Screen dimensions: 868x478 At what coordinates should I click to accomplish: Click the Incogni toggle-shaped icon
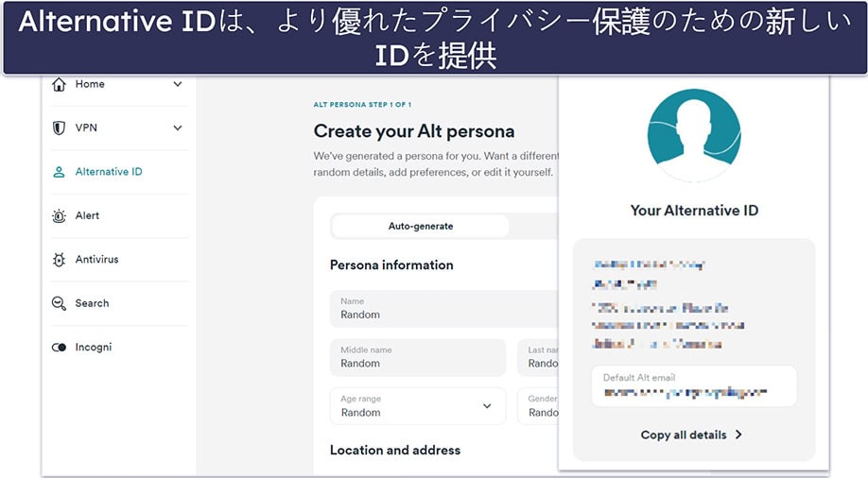pyautogui.click(x=59, y=348)
